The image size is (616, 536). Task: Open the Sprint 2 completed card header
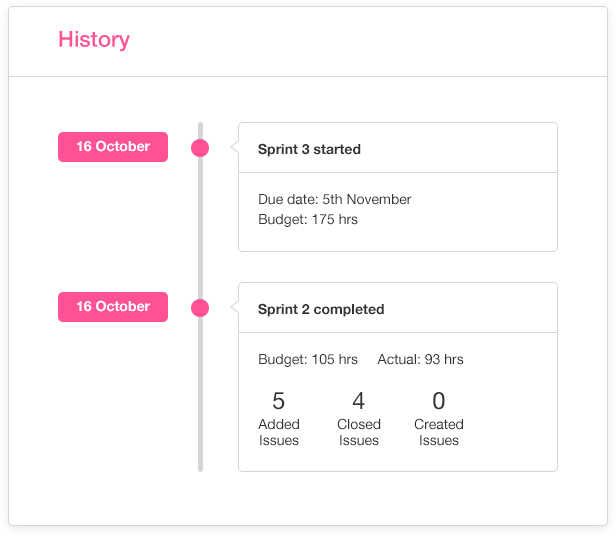point(398,308)
